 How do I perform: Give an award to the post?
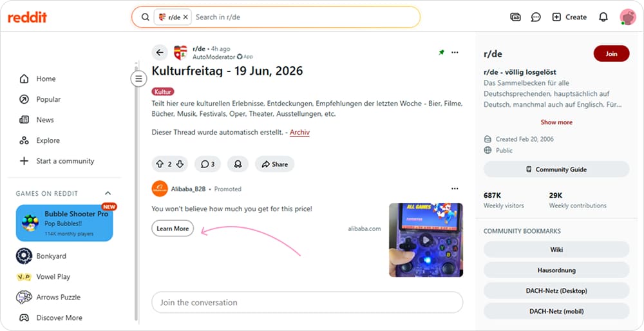pyautogui.click(x=238, y=164)
